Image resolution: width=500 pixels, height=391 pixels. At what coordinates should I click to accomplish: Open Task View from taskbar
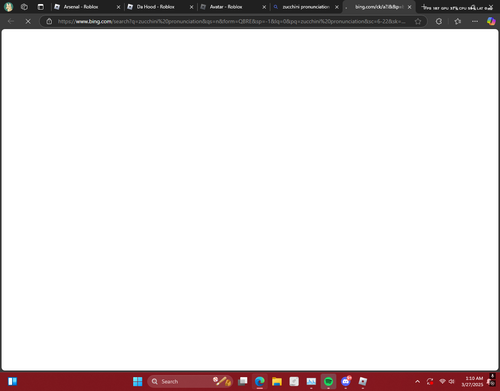(x=243, y=381)
